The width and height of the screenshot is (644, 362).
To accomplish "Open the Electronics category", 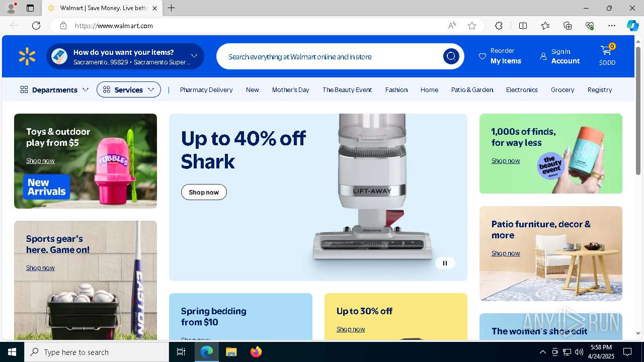I will coord(522,89).
